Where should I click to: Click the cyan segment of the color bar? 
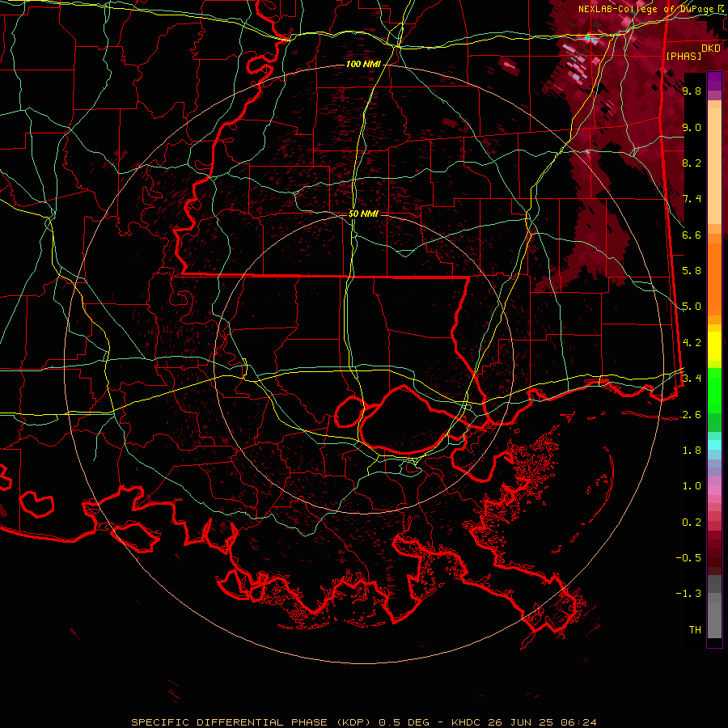[x=714, y=445]
